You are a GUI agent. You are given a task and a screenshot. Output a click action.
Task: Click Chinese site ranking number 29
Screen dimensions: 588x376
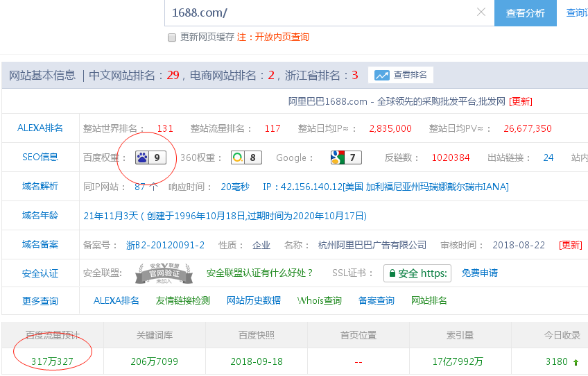coord(173,75)
